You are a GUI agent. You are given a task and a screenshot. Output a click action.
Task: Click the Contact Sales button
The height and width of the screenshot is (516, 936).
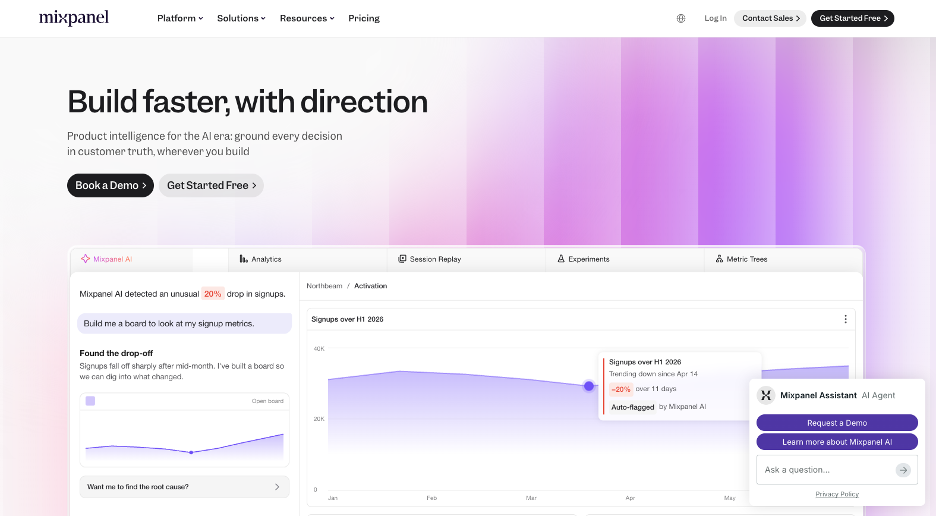click(x=770, y=19)
